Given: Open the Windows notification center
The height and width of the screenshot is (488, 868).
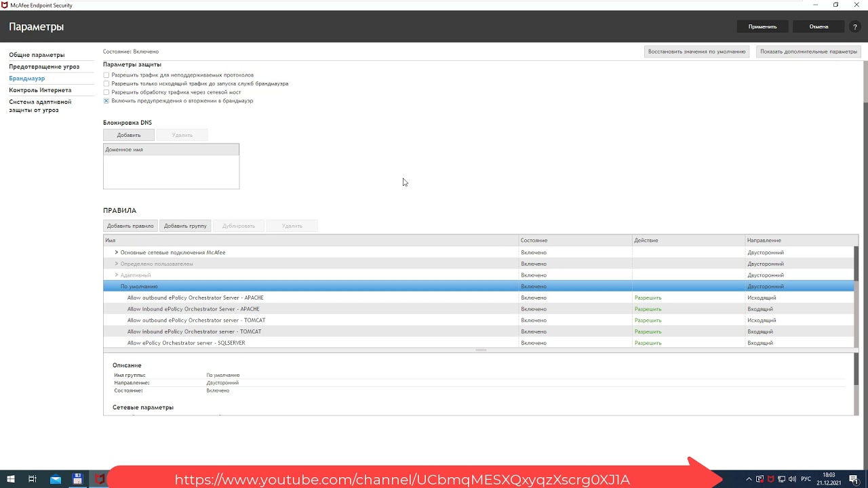Looking at the screenshot, I should click(x=854, y=479).
